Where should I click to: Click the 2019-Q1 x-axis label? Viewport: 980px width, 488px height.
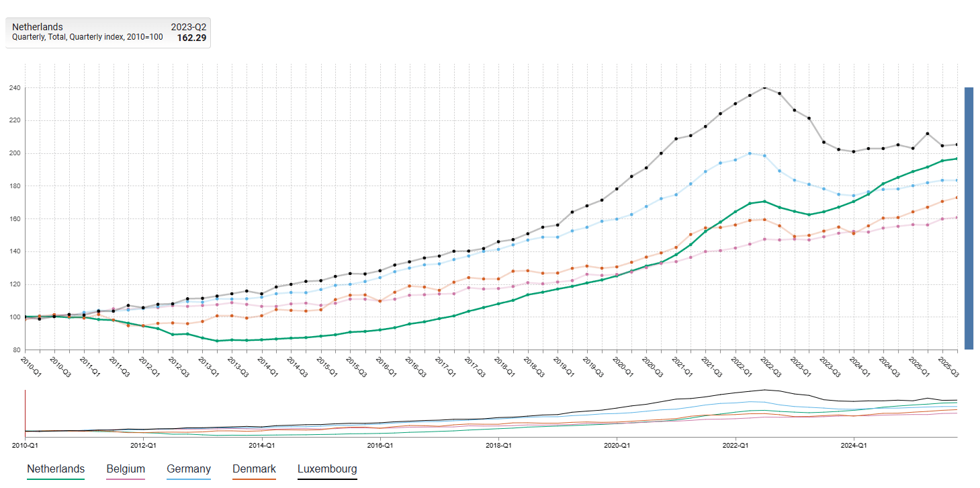coord(565,366)
